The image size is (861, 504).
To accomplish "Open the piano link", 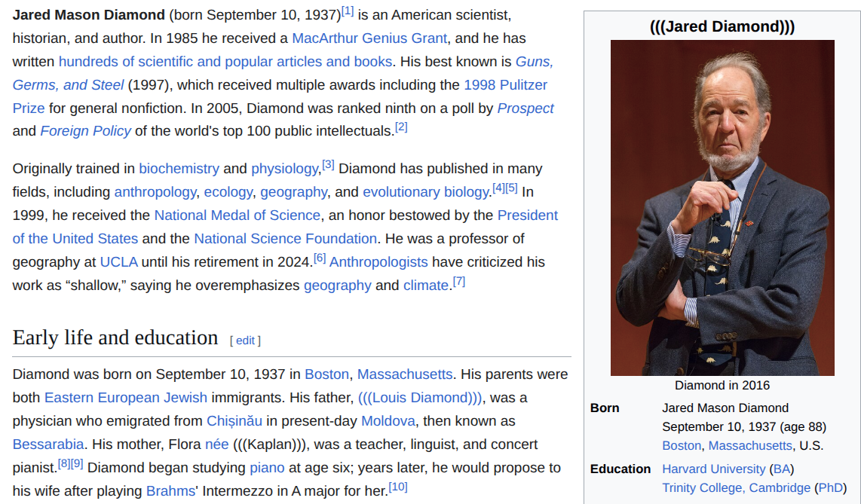I will tap(267, 468).
